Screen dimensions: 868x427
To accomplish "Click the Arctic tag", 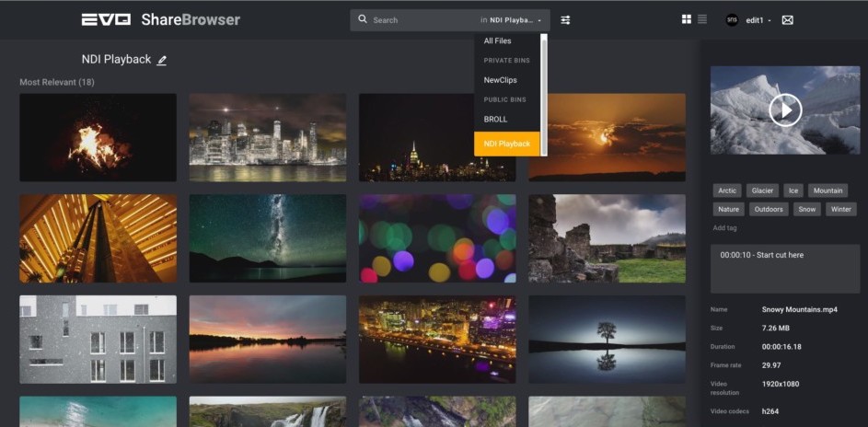I will 727,190.
